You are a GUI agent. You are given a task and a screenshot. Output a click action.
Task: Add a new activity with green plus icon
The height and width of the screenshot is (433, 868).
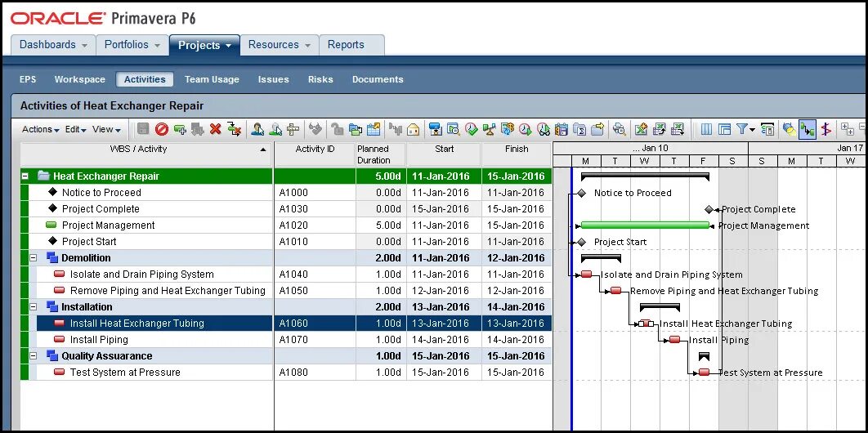pos(180,129)
